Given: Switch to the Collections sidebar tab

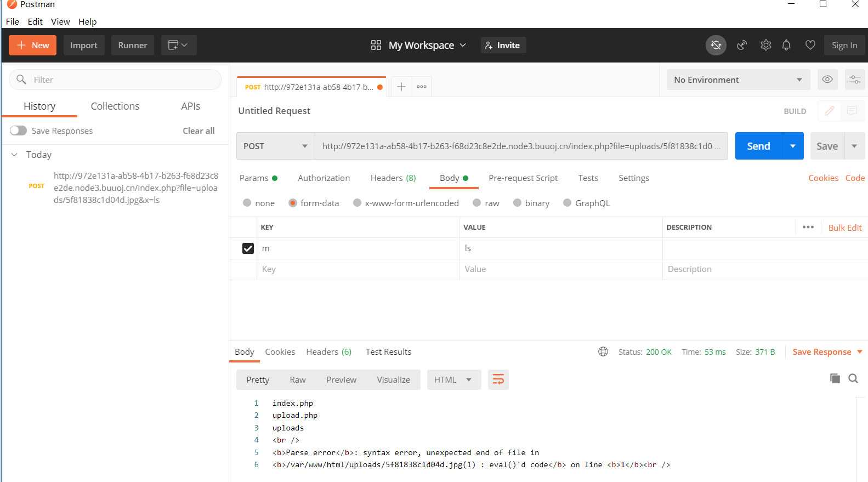Looking at the screenshot, I should coord(115,106).
